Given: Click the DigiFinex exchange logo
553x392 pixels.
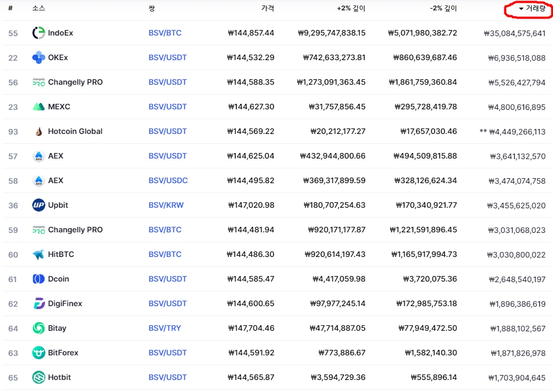Looking at the screenshot, I should point(38,303).
